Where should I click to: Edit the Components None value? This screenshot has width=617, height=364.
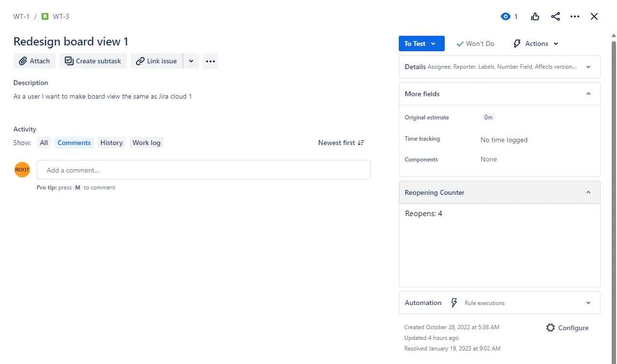[x=489, y=159]
